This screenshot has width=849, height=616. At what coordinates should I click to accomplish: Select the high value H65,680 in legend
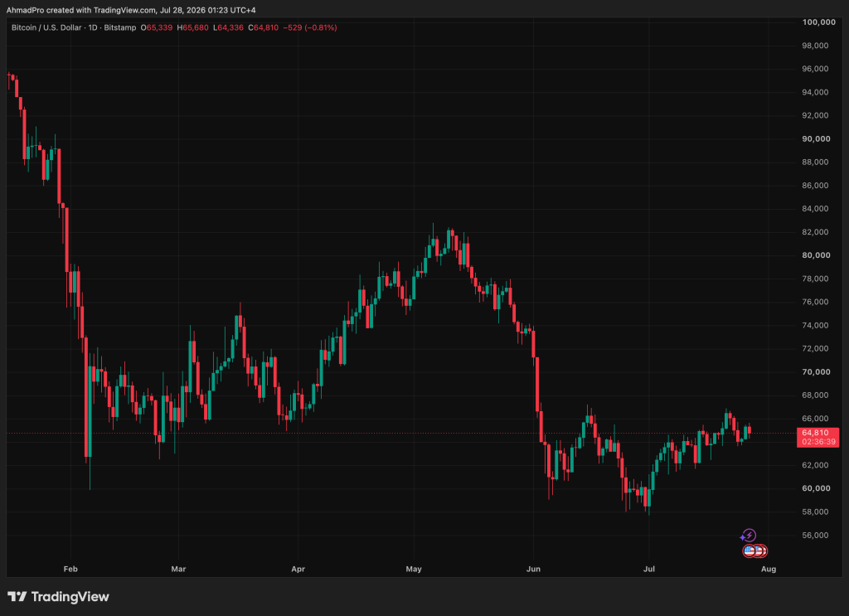click(x=192, y=27)
